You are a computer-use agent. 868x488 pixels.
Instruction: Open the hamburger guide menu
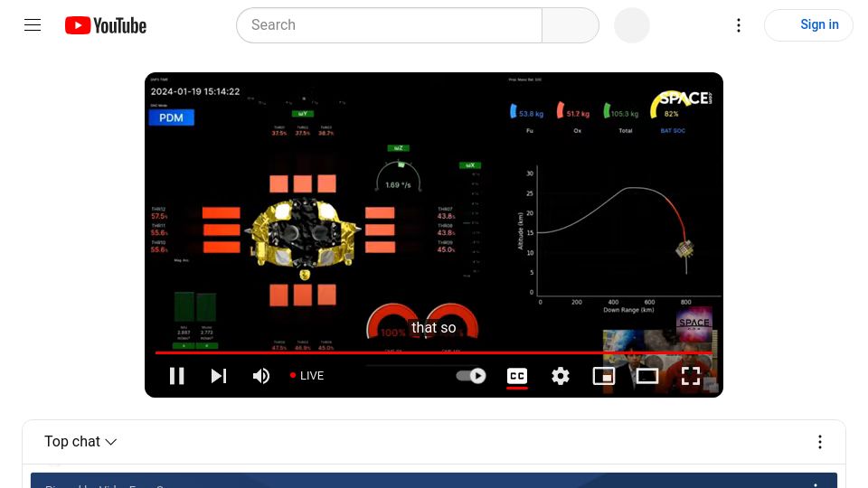33,25
